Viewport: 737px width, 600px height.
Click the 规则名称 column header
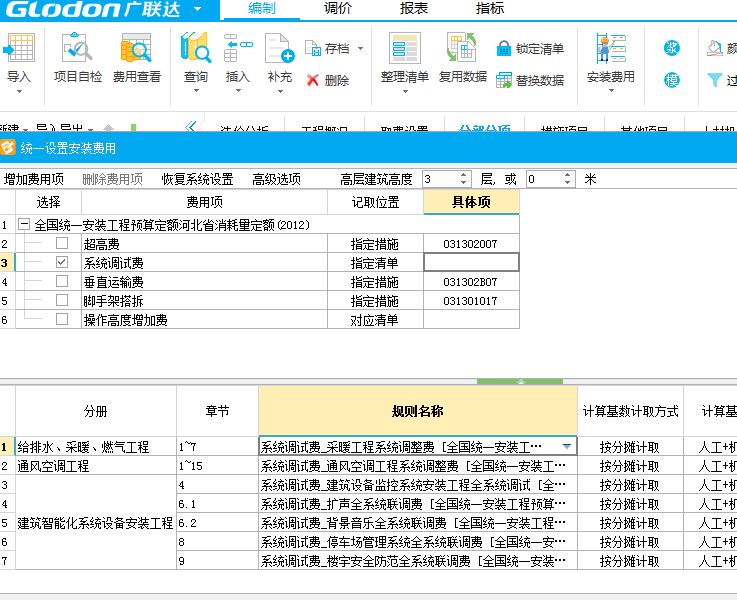point(418,411)
